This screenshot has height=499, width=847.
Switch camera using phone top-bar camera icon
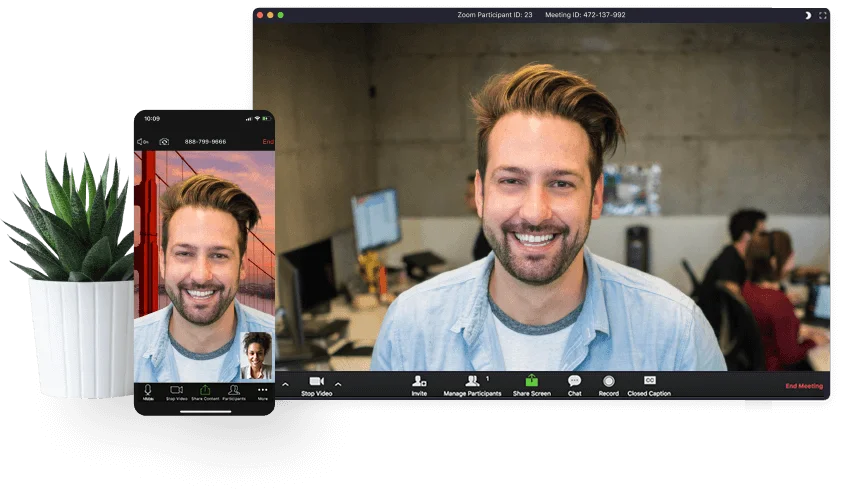164,142
